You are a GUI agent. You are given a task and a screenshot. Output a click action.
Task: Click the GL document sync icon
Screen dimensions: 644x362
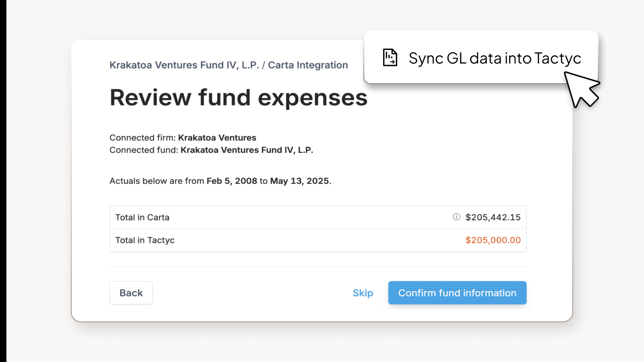tap(390, 57)
